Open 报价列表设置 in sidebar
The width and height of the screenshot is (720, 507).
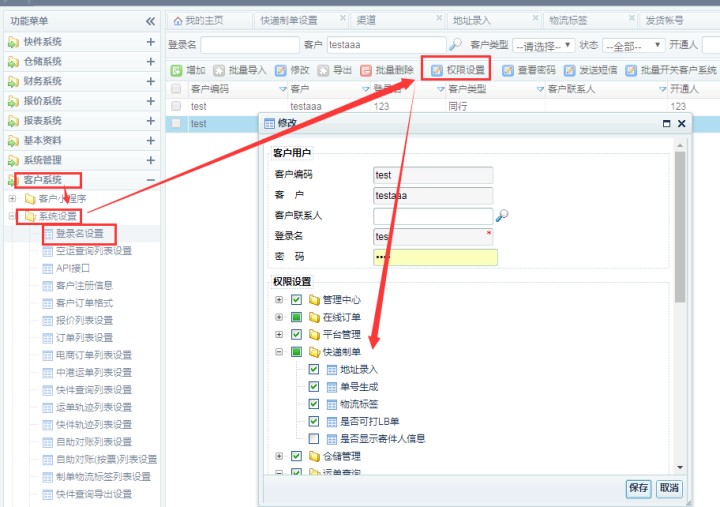point(84,321)
